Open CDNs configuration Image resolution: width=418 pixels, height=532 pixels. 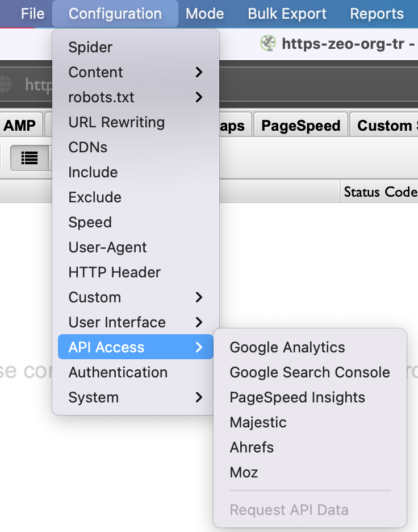pyautogui.click(x=136, y=147)
